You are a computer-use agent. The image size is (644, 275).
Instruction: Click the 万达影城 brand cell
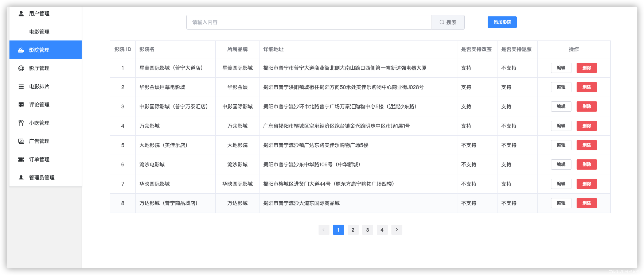pyautogui.click(x=237, y=203)
